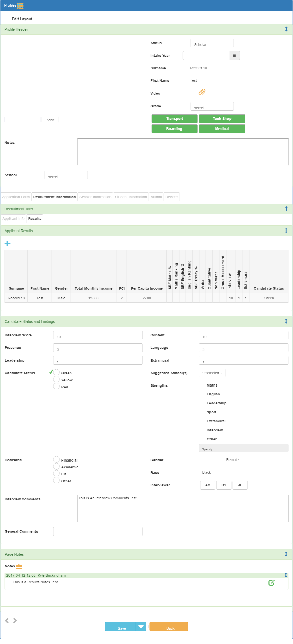Click the Intake Year input field
The width and height of the screenshot is (293, 644).
[206, 56]
